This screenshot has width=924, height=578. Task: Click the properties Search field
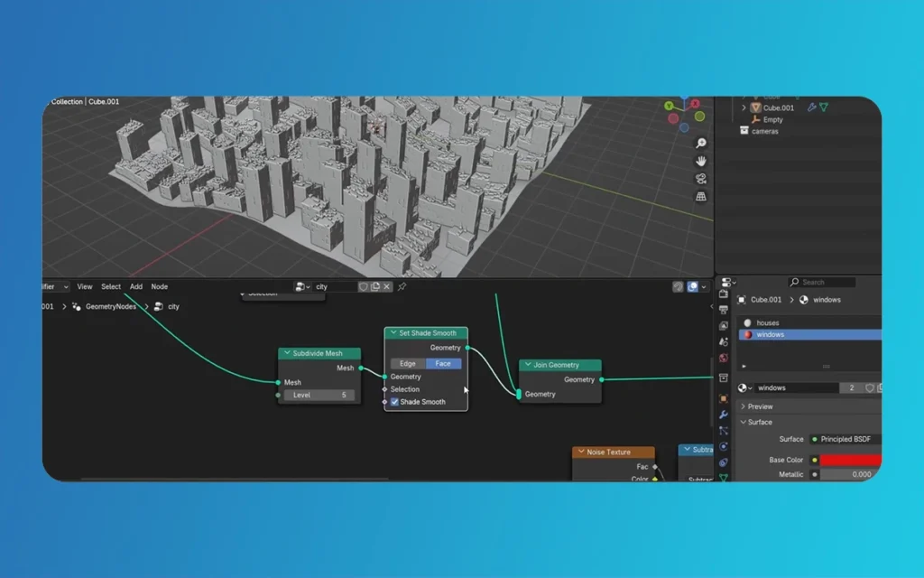point(822,283)
